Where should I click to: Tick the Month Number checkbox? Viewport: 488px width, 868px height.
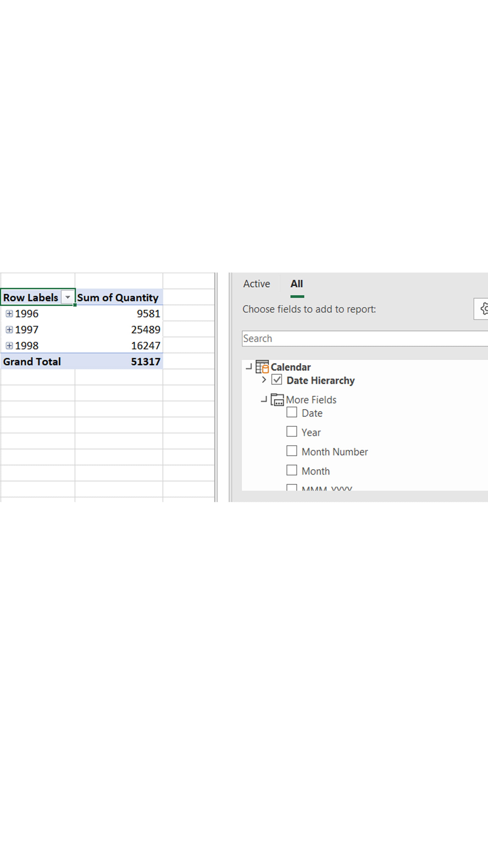[x=292, y=451]
